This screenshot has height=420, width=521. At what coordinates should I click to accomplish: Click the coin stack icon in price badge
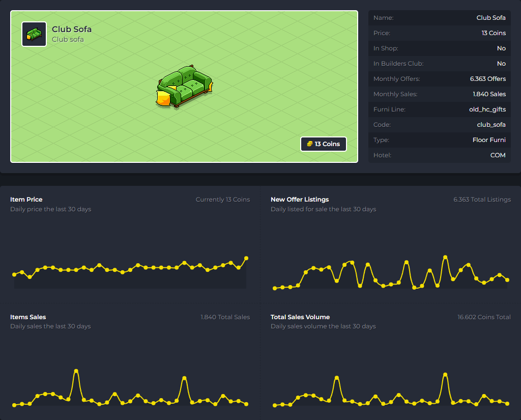click(x=310, y=144)
